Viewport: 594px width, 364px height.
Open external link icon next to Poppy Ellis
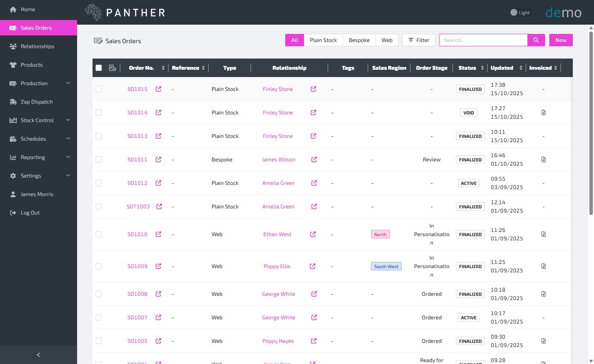(313, 266)
